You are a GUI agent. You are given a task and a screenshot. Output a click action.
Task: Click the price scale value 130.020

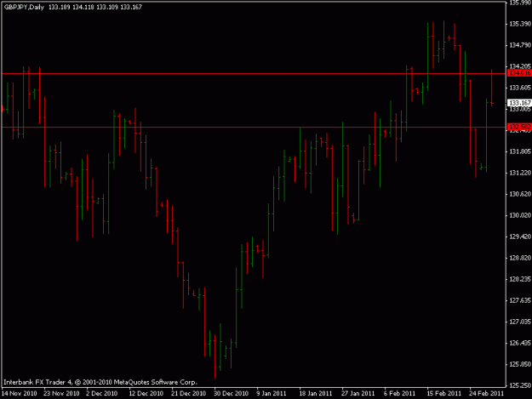(x=520, y=215)
